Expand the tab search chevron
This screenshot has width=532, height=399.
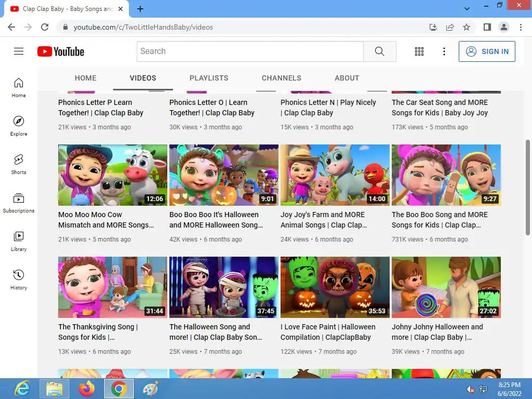(467, 9)
